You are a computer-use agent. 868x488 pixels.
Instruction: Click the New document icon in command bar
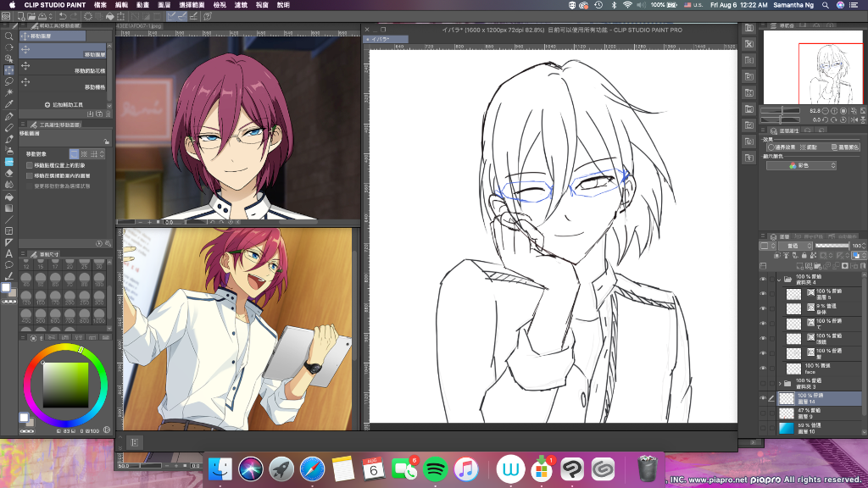click(x=20, y=16)
